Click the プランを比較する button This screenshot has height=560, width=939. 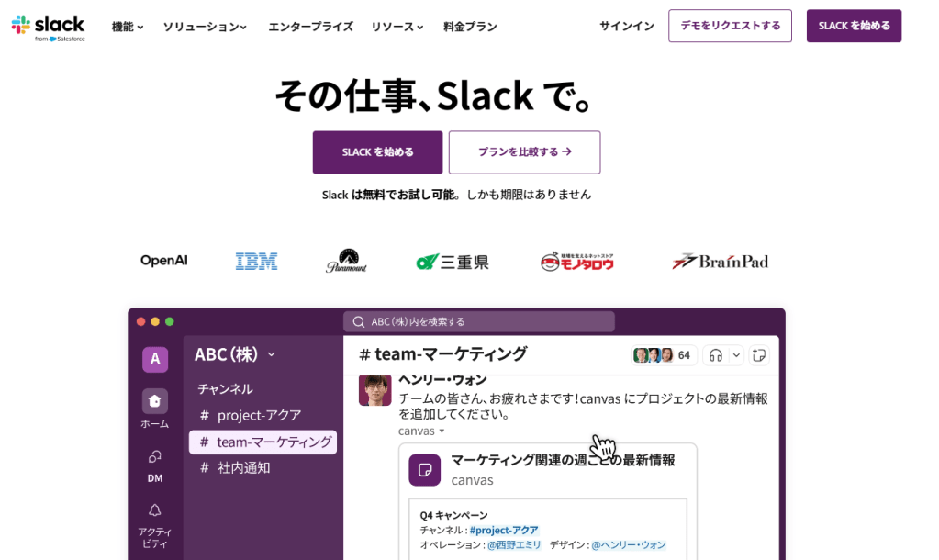(524, 152)
